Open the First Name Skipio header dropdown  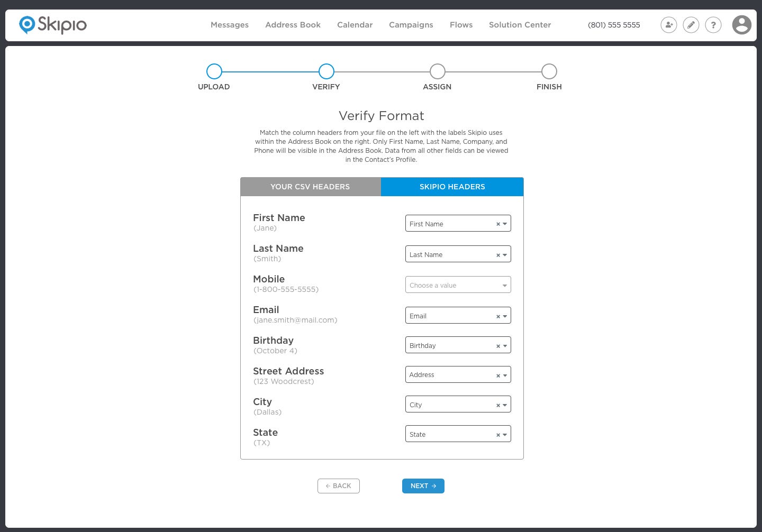[458, 224]
